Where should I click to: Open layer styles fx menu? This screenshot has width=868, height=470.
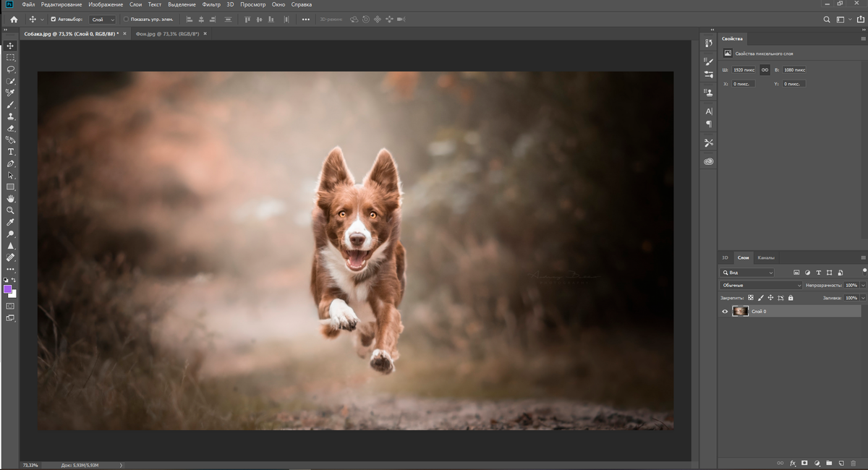(x=793, y=463)
